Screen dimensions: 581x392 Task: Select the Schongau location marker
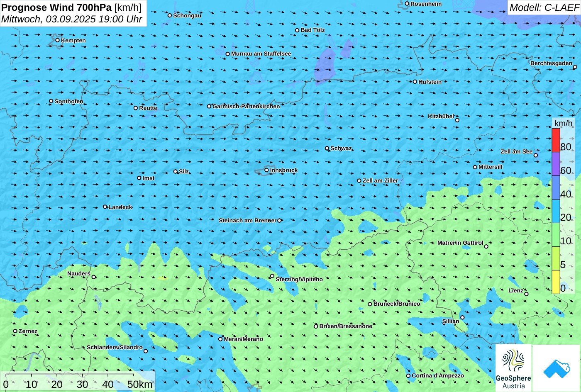169,15
